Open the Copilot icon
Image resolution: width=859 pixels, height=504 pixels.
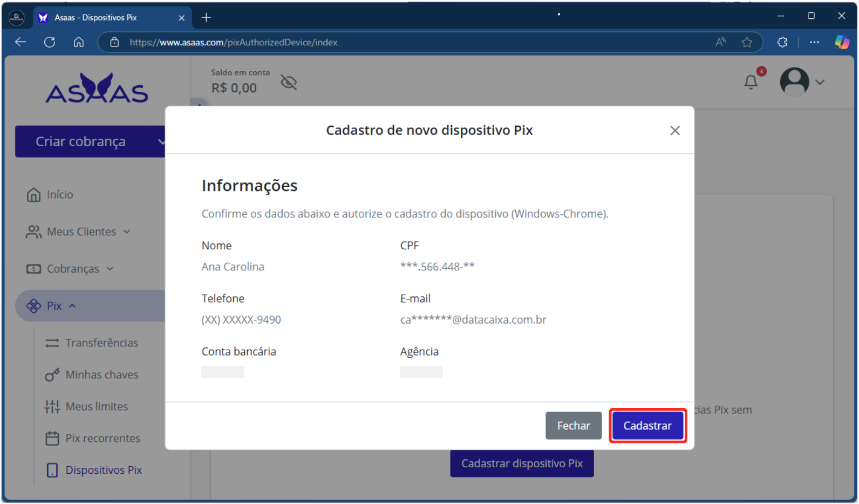[842, 42]
